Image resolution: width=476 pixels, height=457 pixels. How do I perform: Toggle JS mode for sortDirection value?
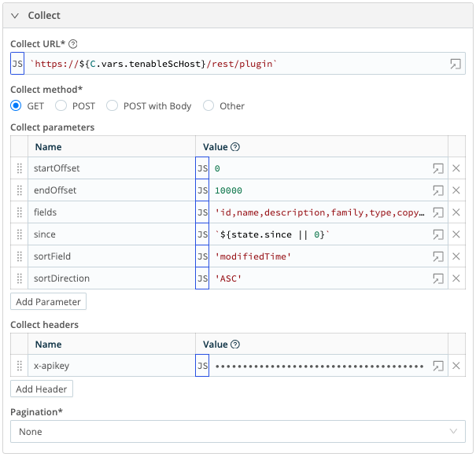pos(202,278)
